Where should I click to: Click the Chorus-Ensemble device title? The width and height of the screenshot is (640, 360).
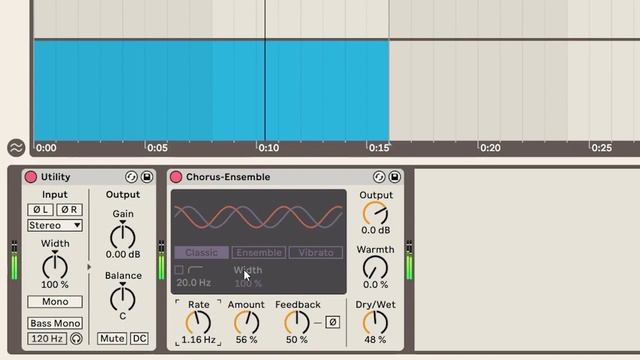coord(228,177)
